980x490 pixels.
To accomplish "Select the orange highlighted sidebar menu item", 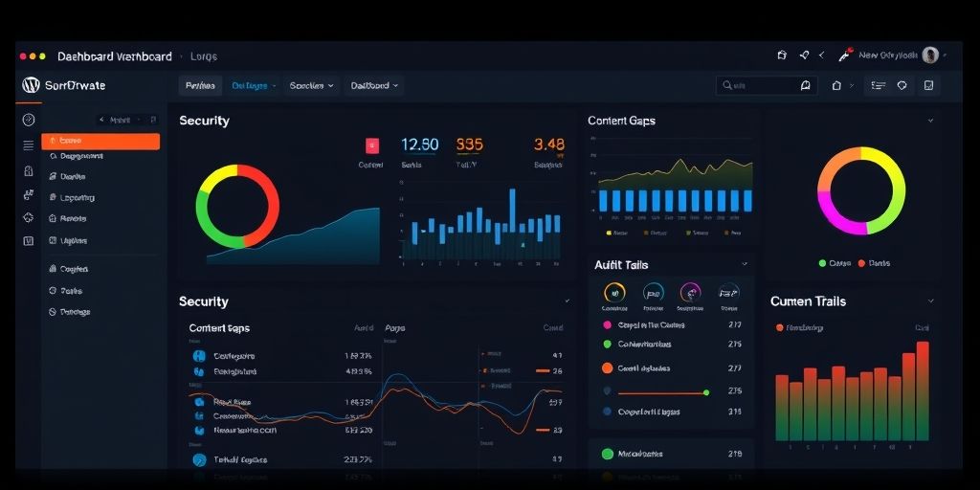I will [x=100, y=141].
